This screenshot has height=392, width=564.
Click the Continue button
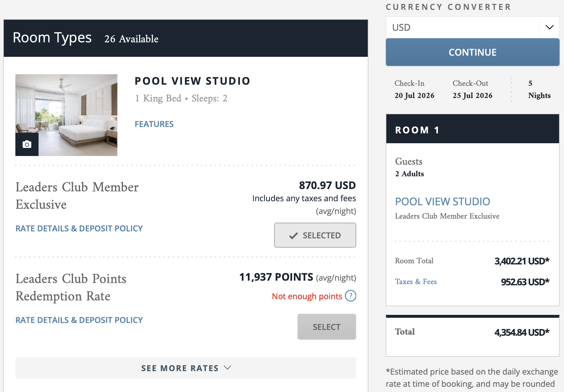472,52
